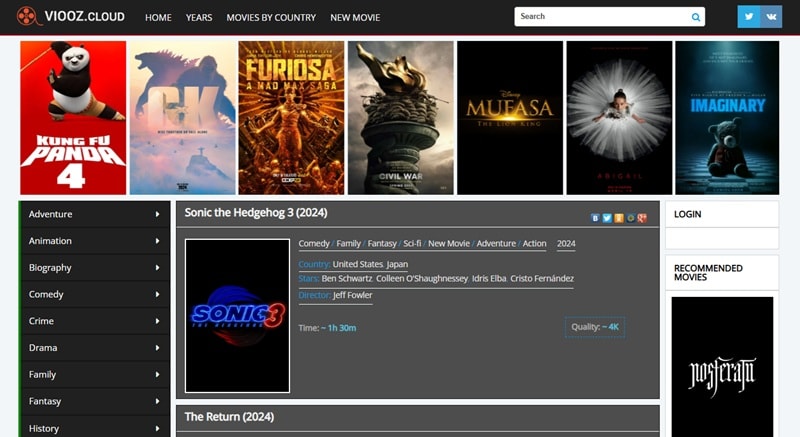Expand the Animation genre arrow
This screenshot has height=437, width=800.
[157, 241]
